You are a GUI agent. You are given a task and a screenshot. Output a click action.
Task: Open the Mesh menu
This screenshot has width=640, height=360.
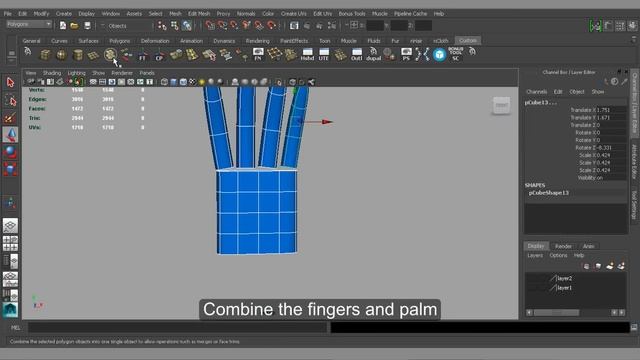175,13
